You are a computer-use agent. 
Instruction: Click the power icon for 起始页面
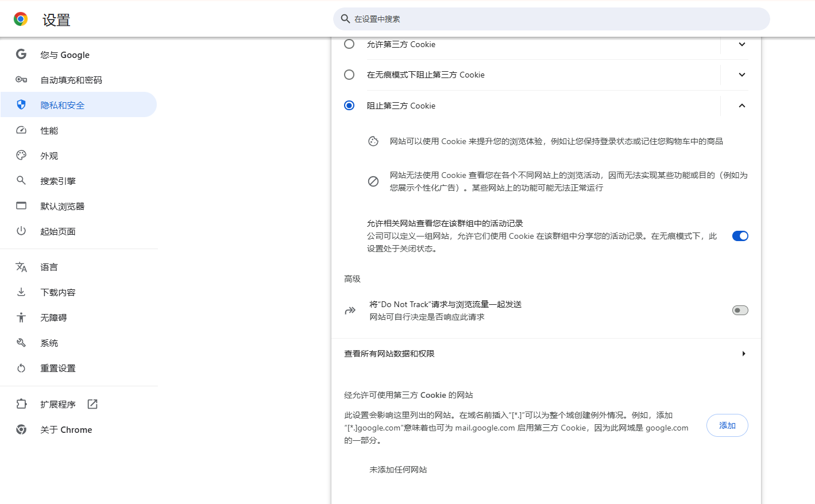(x=21, y=231)
